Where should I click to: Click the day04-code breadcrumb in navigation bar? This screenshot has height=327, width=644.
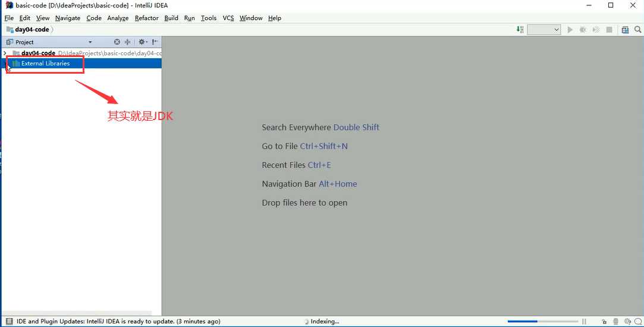click(32, 30)
